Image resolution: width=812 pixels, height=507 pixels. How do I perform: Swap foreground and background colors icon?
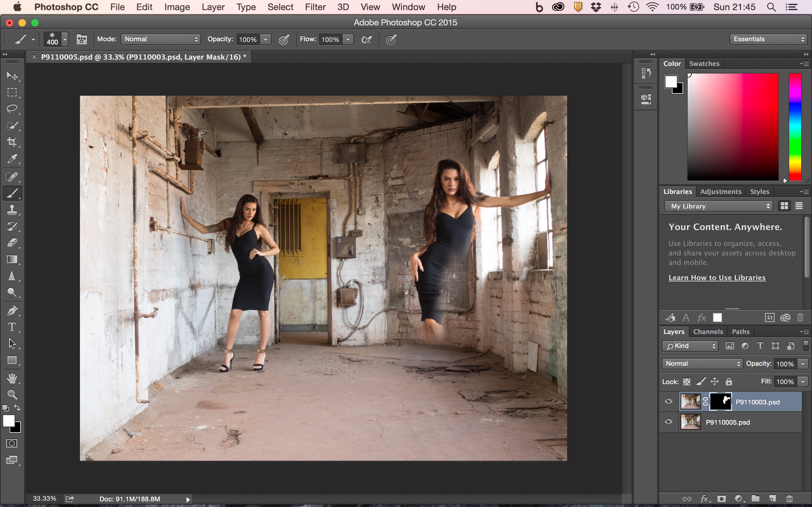[x=17, y=408]
